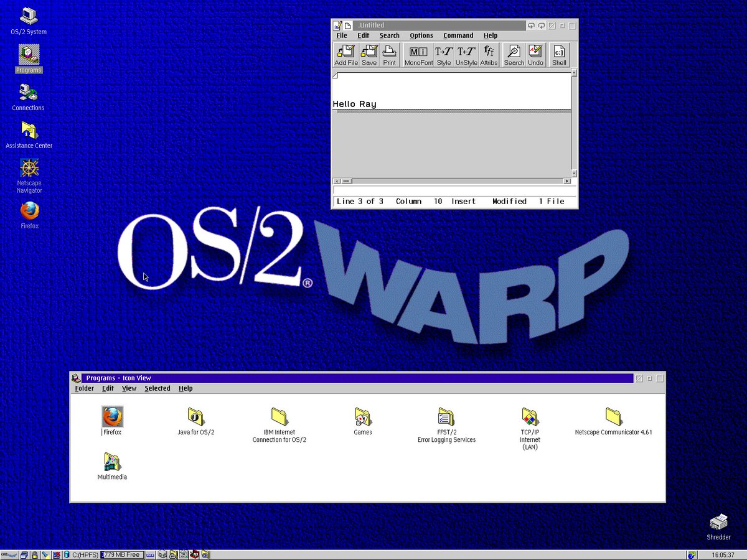
Task: Open the Command menu in the editor
Action: point(458,35)
